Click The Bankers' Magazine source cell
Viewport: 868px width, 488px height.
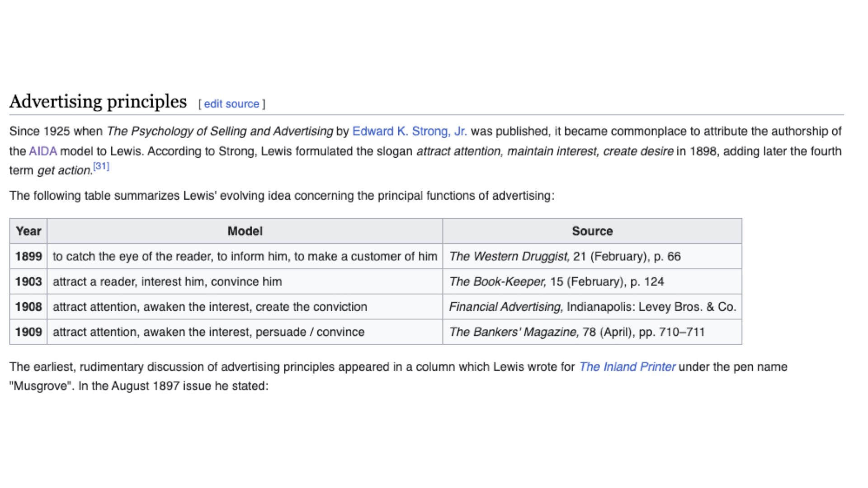592,332
